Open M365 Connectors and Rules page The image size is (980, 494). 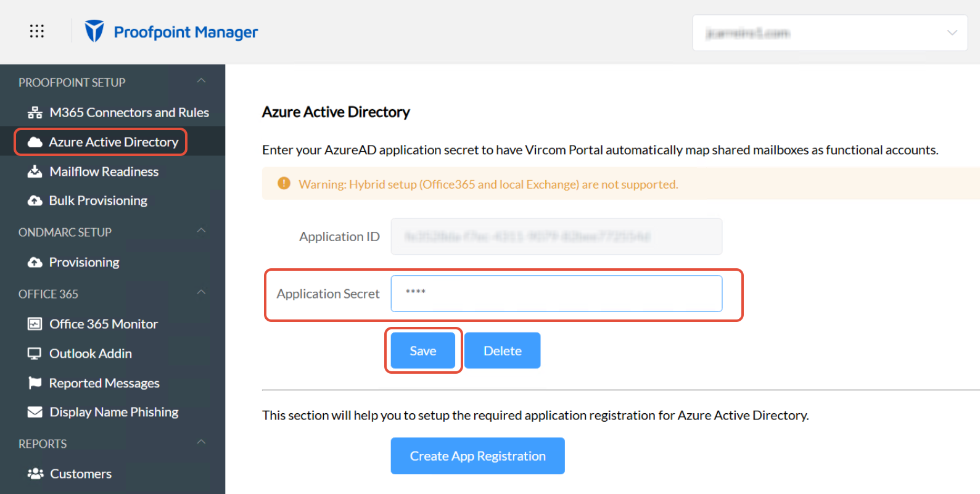point(112,113)
